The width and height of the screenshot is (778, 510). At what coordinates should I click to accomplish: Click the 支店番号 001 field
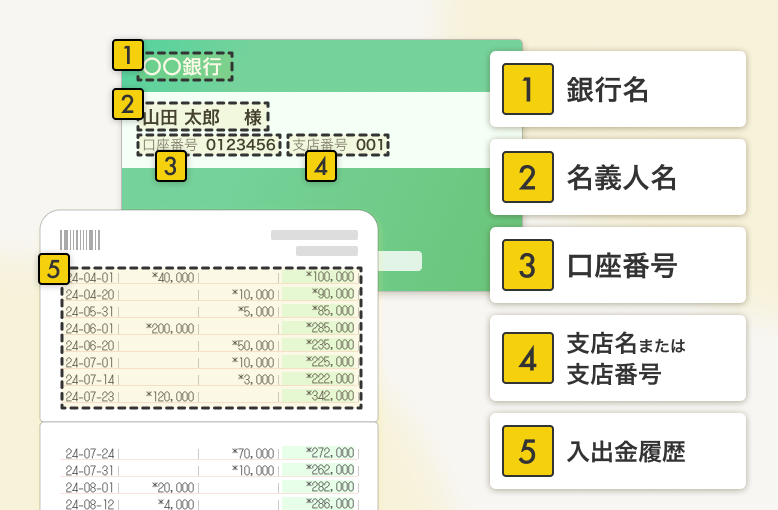coord(338,145)
